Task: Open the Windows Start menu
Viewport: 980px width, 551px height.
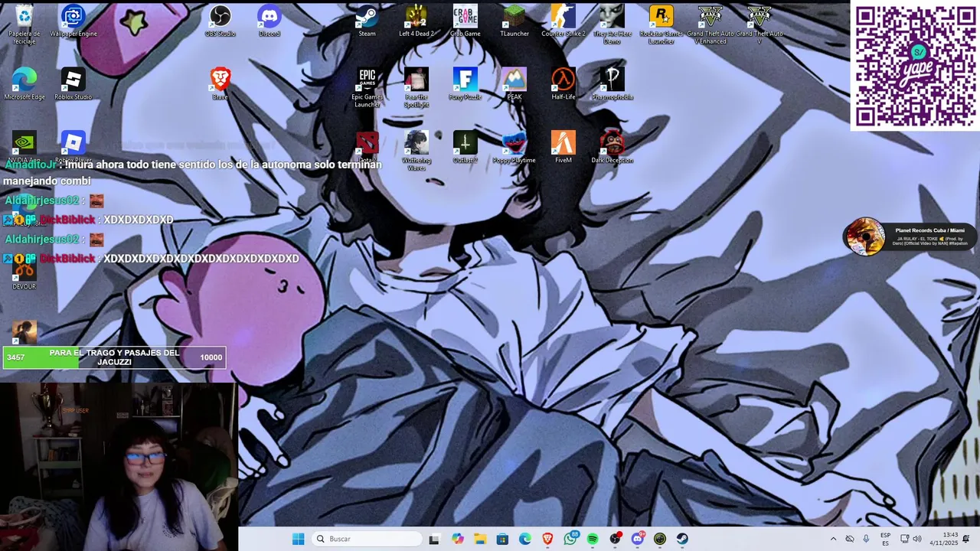Action: (298, 539)
